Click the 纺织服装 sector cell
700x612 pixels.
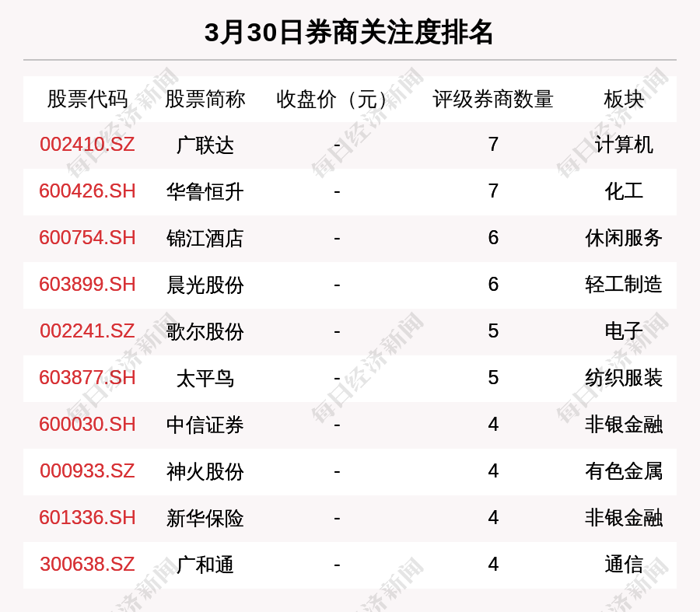tap(624, 378)
